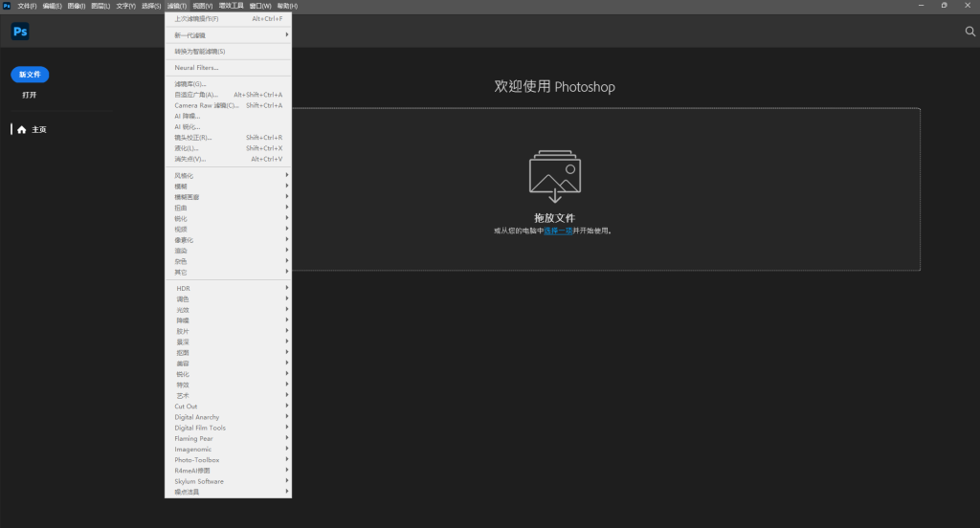Choose 上次滤镜操作(F) menu entry
Screen dimensions: 980x528
click(x=228, y=19)
